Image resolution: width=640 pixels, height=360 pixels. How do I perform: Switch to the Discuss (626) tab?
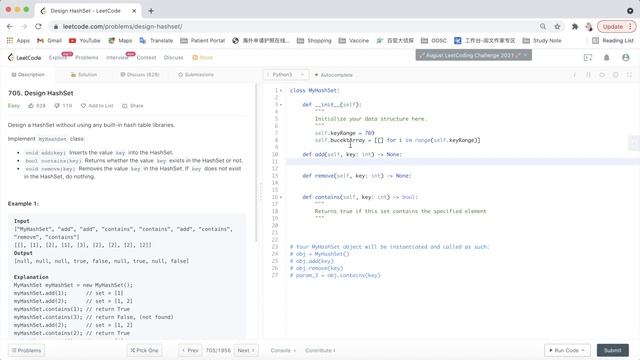(140, 75)
